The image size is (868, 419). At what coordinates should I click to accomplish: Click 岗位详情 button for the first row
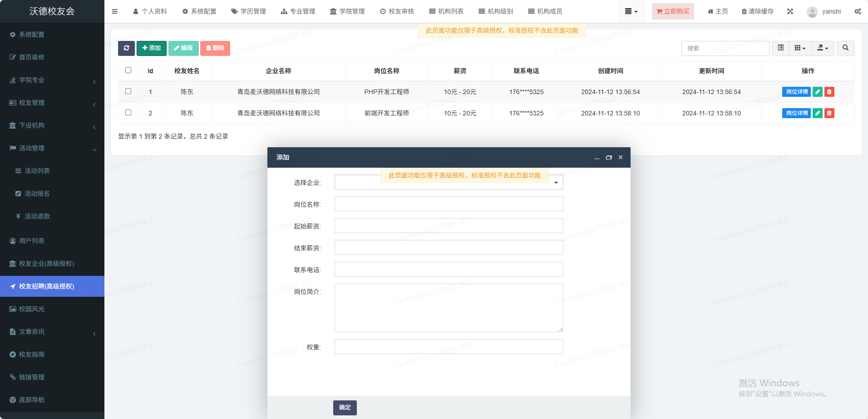coord(796,92)
